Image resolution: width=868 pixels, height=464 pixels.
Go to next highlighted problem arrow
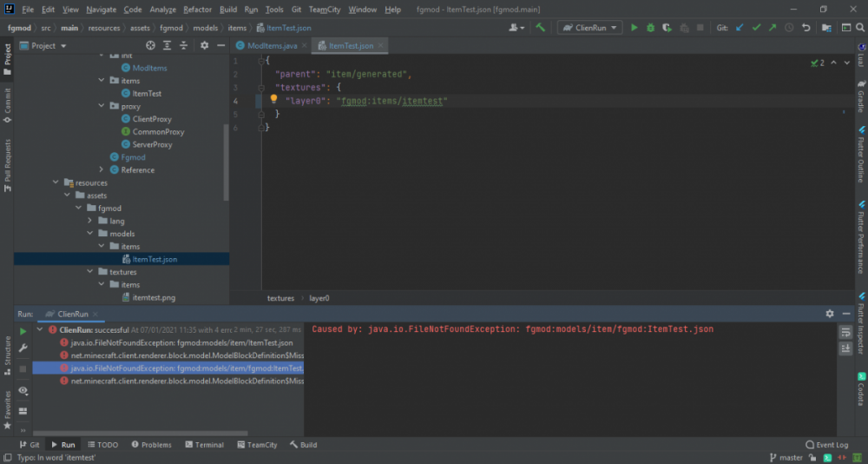pyautogui.click(x=847, y=63)
